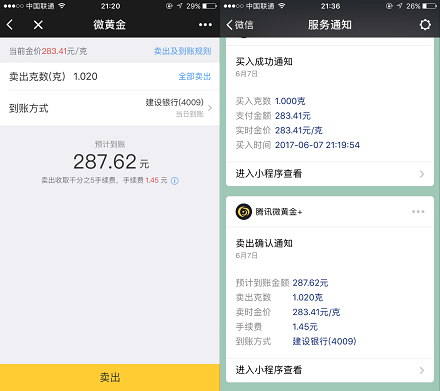Edit the 卖出克数 field showing 1.020
The width and height of the screenshot is (440, 391).
pos(85,76)
